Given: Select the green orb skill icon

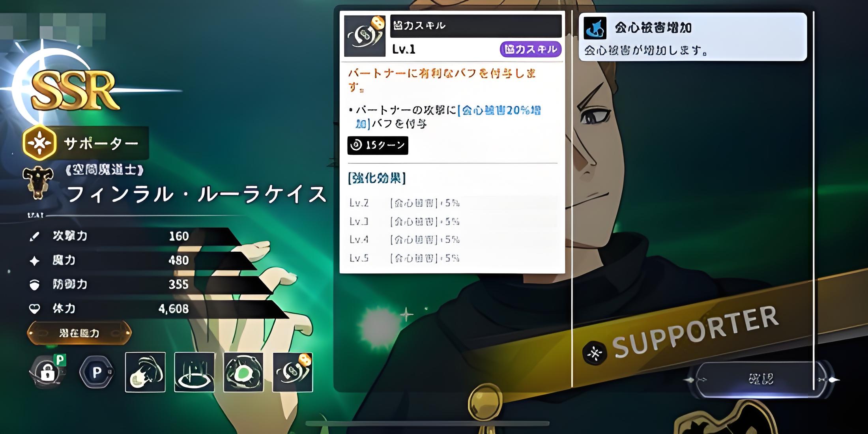Looking at the screenshot, I should pyautogui.click(x=243, y=372).
